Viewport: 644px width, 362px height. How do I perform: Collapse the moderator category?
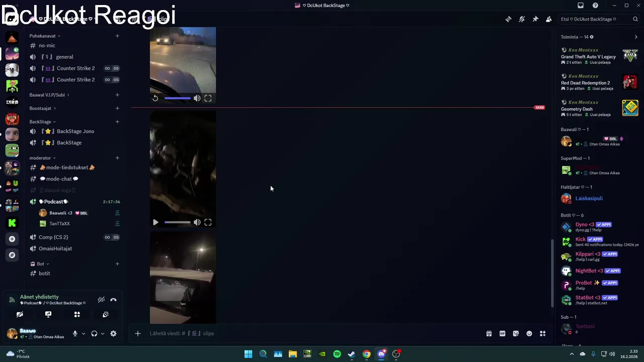[42, 158]
